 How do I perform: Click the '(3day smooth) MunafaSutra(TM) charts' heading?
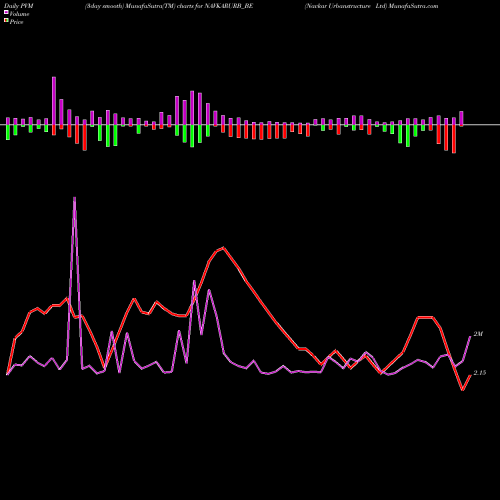tap(169, 6)
